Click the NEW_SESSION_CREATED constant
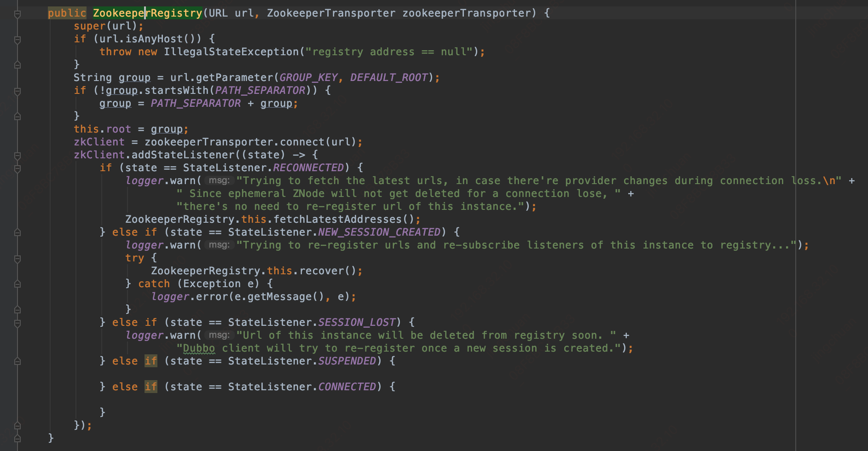Screen dimensions: 868x451 pos(379,232)
